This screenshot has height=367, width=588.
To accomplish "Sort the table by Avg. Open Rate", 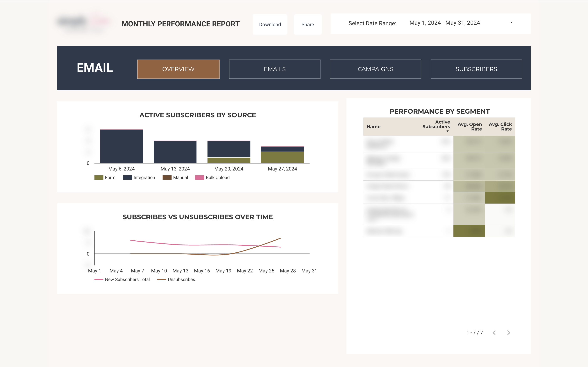I will (x=470, y=126).
